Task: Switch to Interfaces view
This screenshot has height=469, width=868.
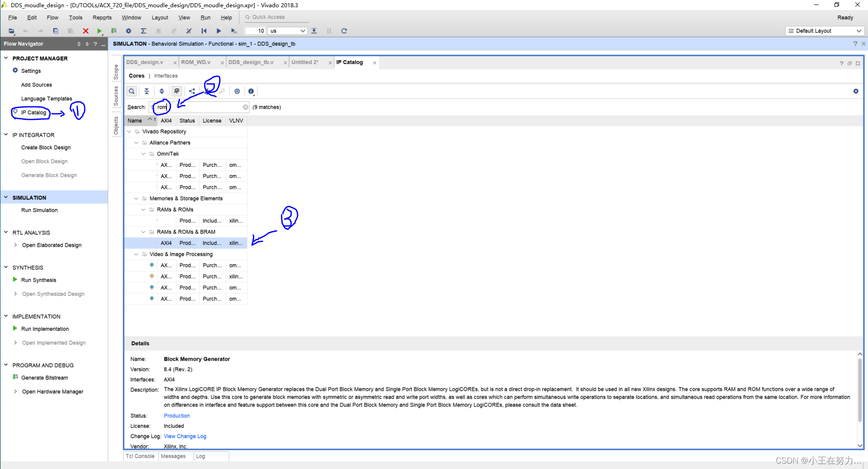Action: point(166,76)
